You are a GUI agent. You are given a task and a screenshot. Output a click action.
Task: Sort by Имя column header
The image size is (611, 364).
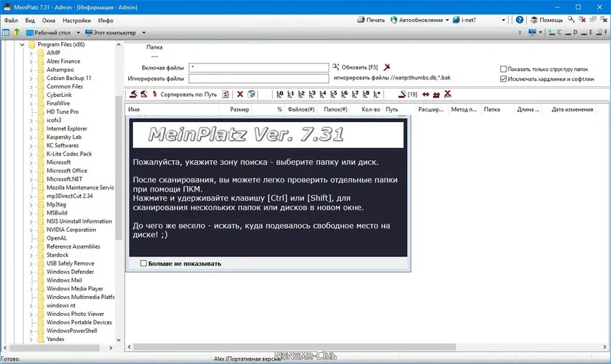pyautogui.click(x=172, y=109)
